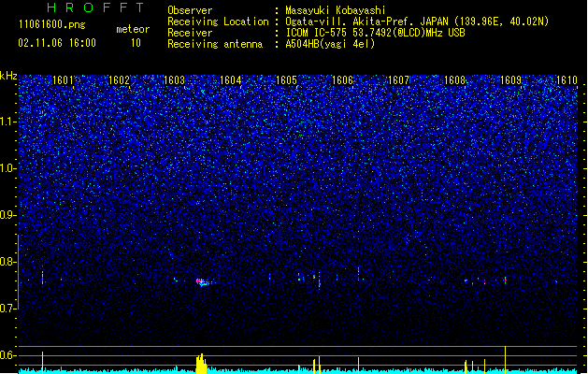588x374 pixels.
Task: Click the 1606 time marker
Action: tap(342, 80)
